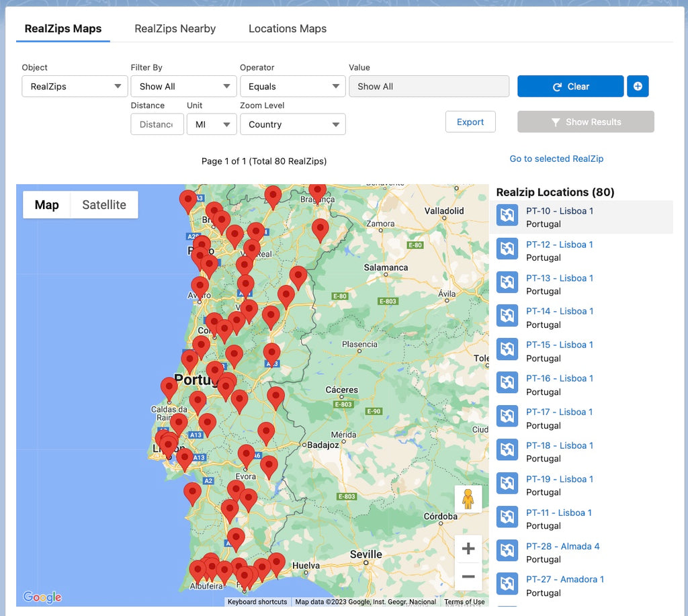
Task: Open the PT-16 - Lisboa 1 link
Action: click(x=560, y=379)
